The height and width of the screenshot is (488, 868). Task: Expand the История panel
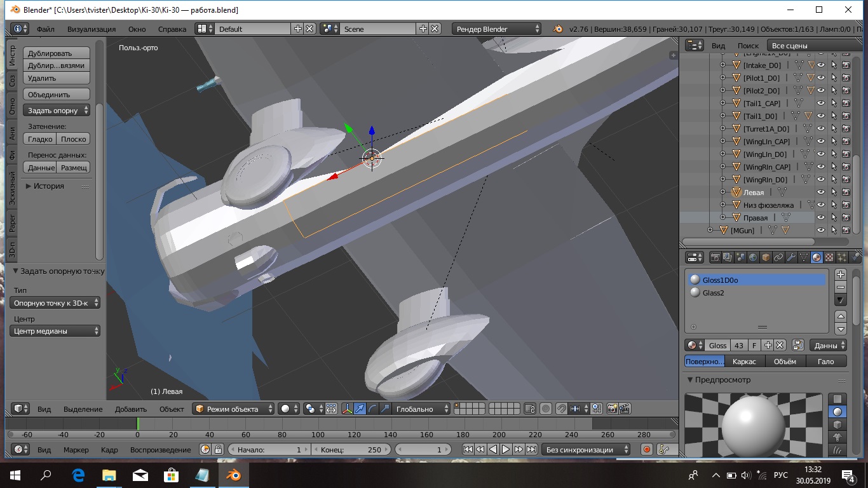(48, 186)
